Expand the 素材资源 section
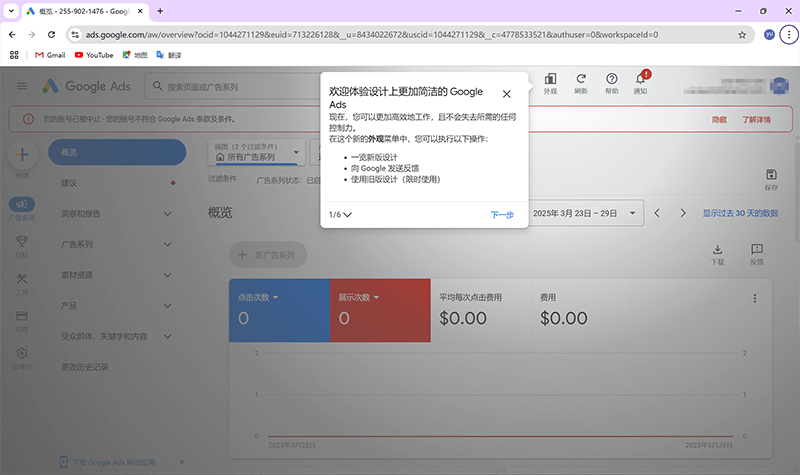800x475 pixels. point(167,275)
